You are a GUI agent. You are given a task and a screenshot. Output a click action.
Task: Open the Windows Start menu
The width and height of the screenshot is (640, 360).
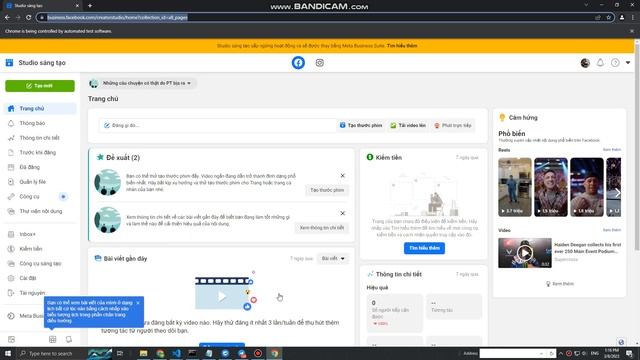8,353
